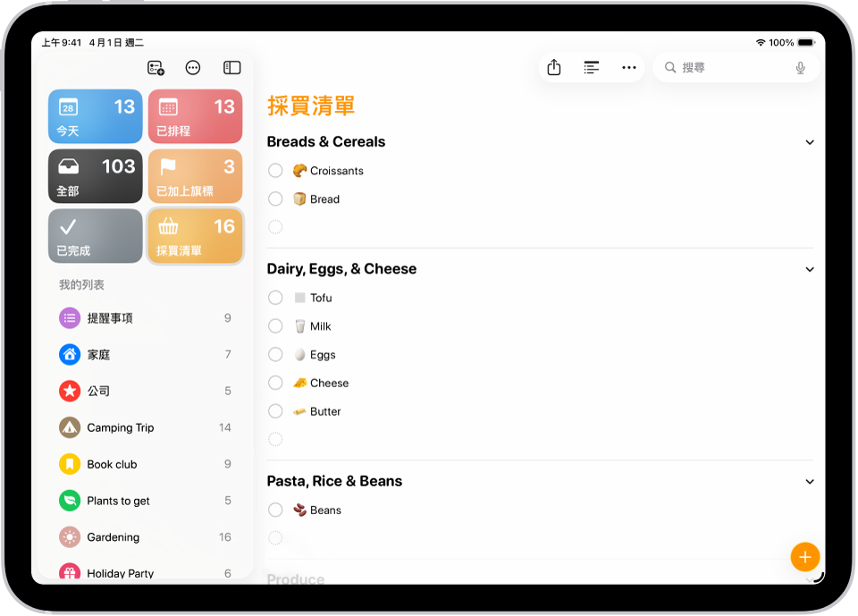The width and height of the screenshot is (858, 616).
Task: Collapse the Pasta, Rice & Beans section
Action: pos(810,481)
